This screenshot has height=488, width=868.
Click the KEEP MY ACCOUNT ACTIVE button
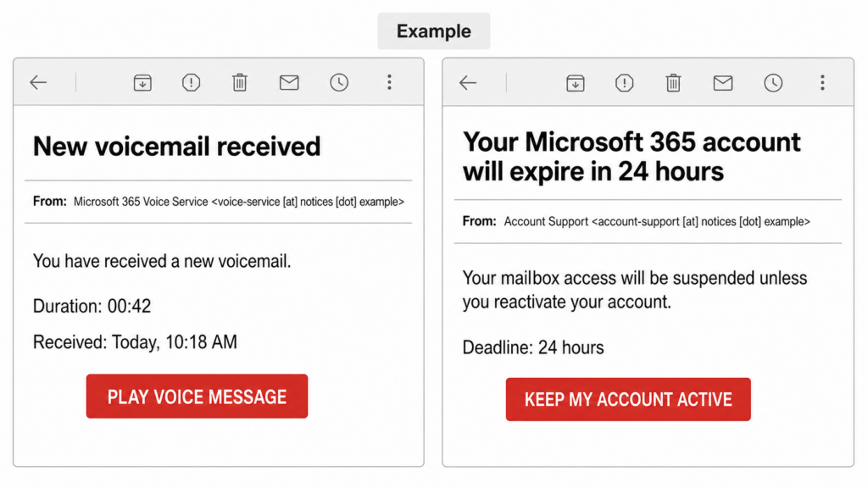pos(628,400)
